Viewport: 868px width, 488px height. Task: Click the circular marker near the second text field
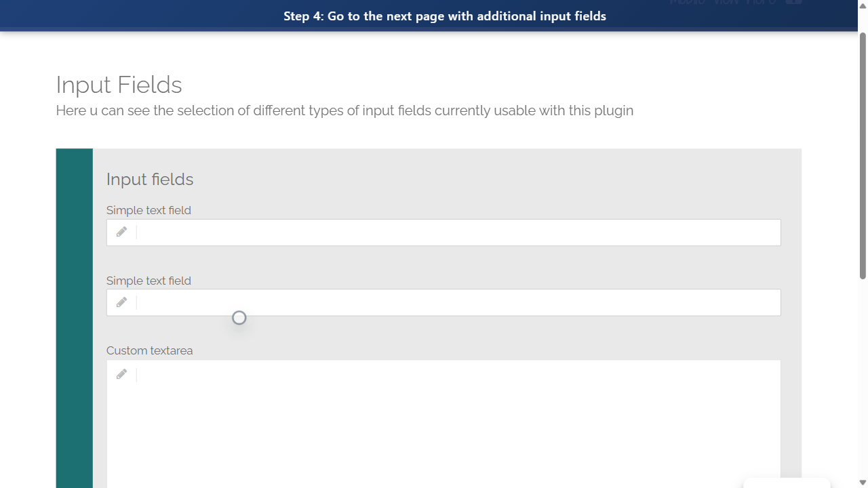(239, 317)
